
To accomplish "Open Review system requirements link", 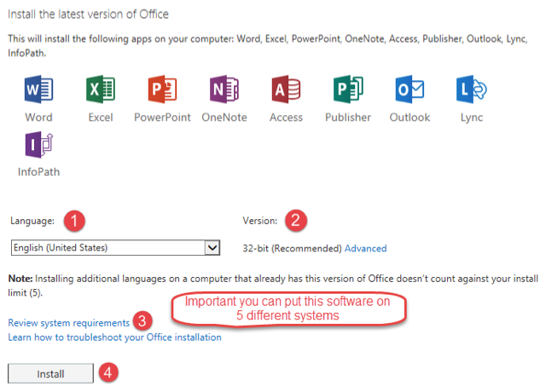I will pyautogui.click(x=69, y=323).
